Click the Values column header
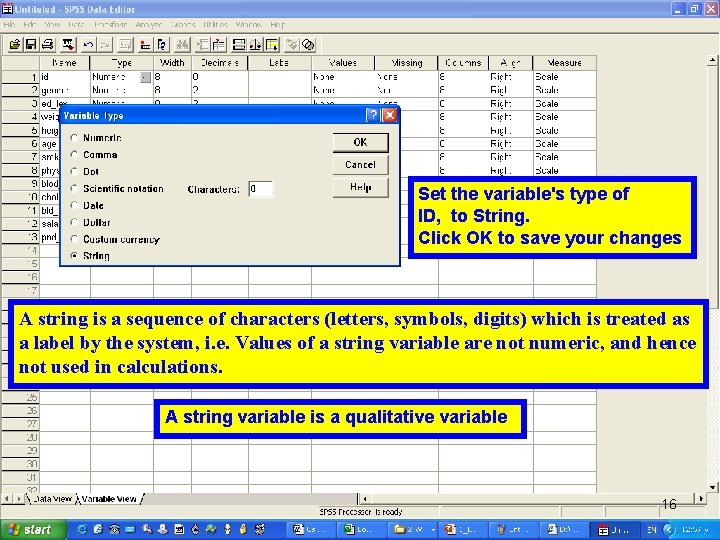Screen dimensions: 720x540 [x=343, y=63]
